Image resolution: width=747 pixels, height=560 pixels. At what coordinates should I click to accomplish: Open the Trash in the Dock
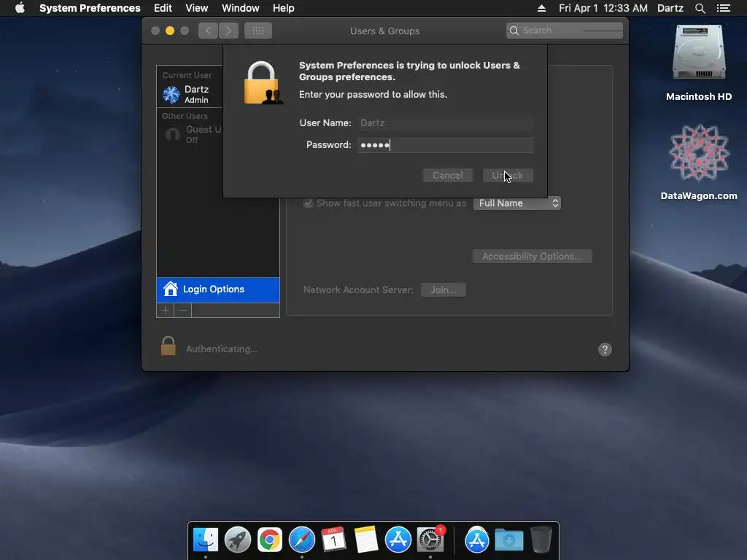pyautogui.click(x=541, y=540)
